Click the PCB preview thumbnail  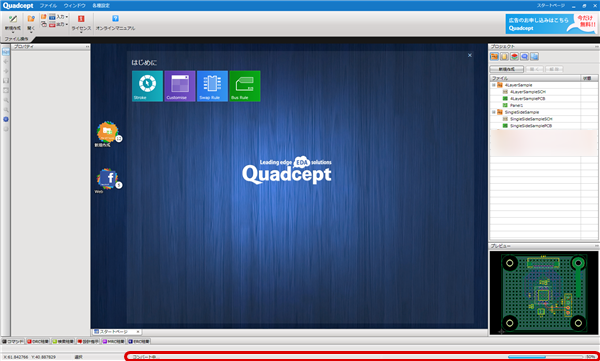coord(544,293)
